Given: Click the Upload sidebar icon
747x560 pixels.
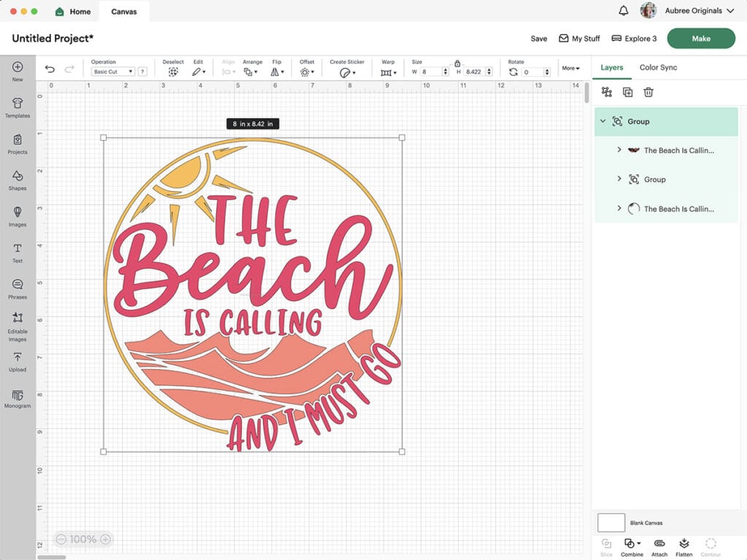Looking at the screenshot, I should tap(18, 362).
